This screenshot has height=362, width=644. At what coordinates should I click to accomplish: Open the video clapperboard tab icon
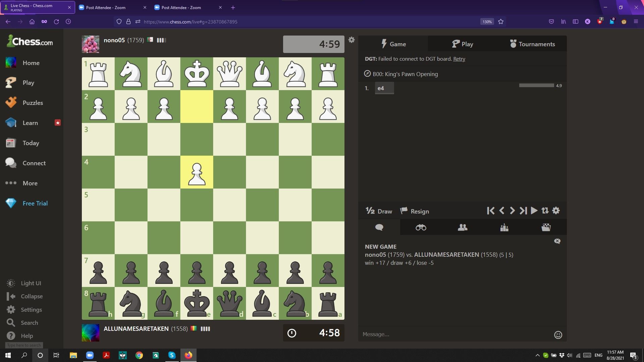546,227
